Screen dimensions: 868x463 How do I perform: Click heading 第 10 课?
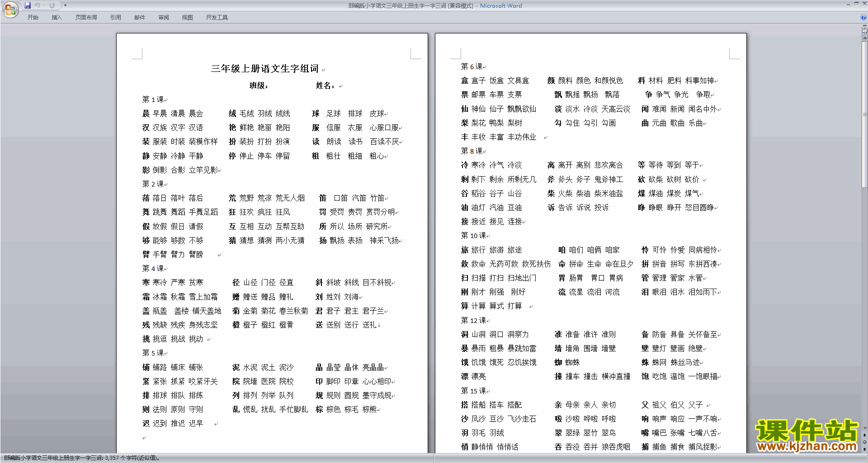[x=473, y=236]
